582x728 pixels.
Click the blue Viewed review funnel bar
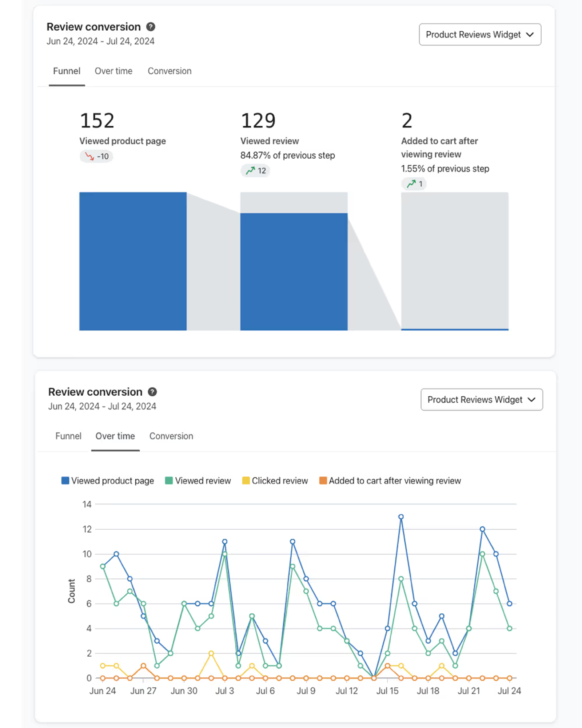pyautogui.click(x=294, y=272)
